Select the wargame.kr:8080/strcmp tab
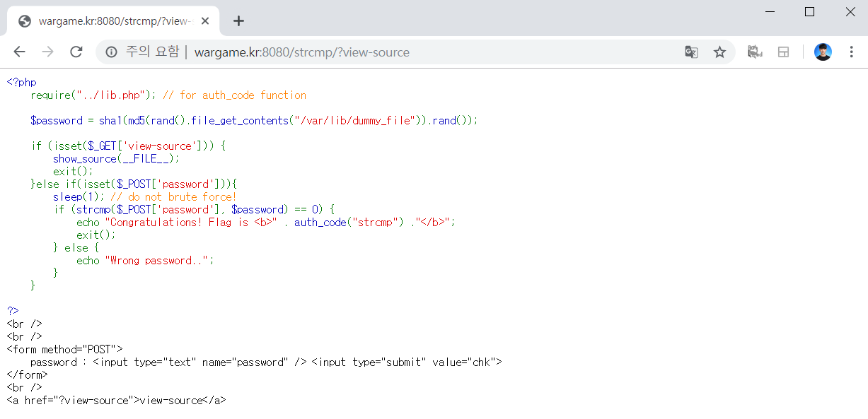Image resolution: width=868 pixels, height=419 pixels. (x=113, y=21)
